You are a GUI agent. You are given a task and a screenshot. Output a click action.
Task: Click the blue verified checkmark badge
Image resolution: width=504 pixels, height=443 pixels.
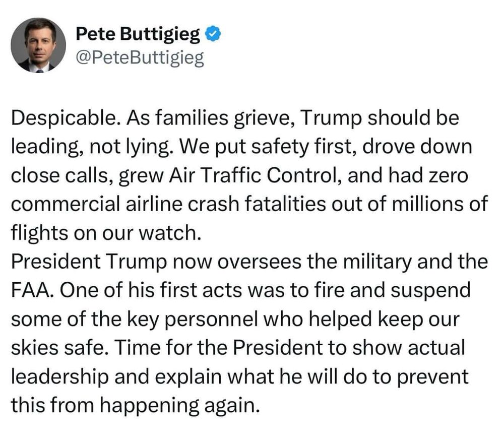pyautogui.click(x=213, y=34)
